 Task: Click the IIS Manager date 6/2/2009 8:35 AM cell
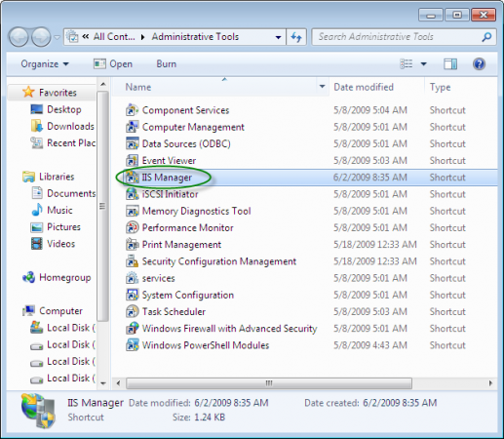pos(370,178)
